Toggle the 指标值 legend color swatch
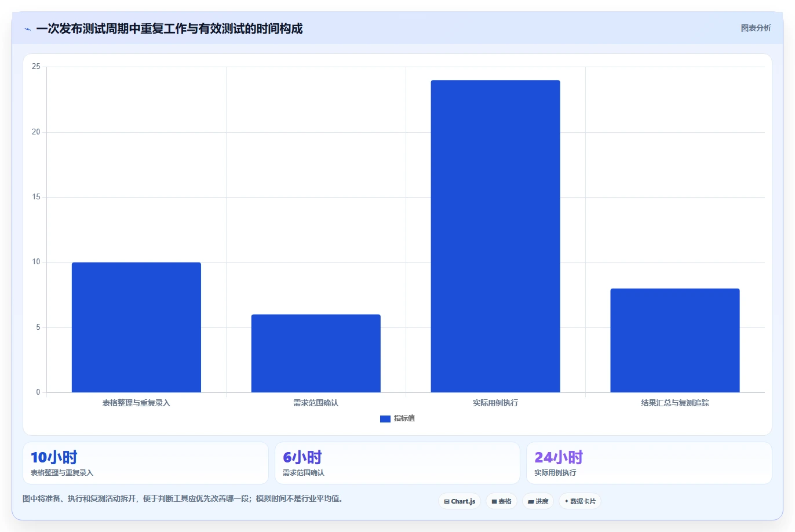The height and width of the screenshot is (532, 795). [385, 418]
